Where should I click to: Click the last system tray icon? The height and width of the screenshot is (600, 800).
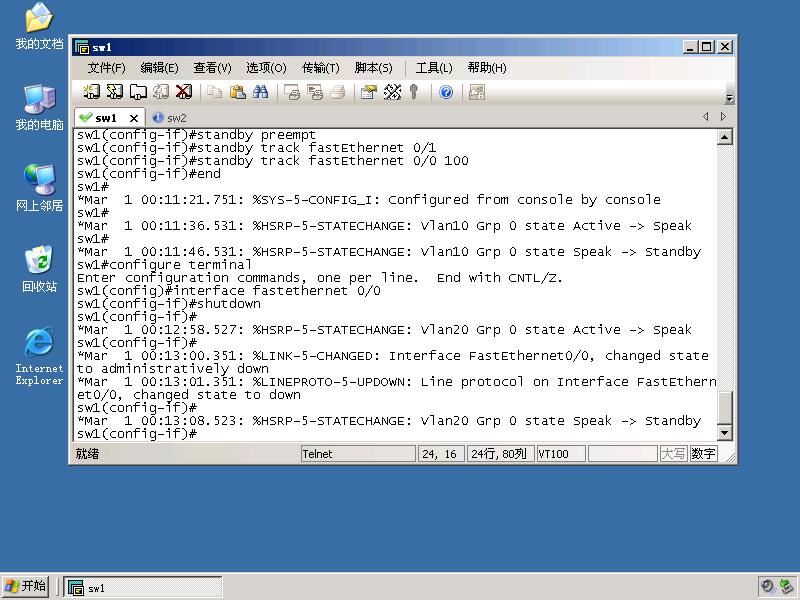pyautogui.click(x=787, y=587)
